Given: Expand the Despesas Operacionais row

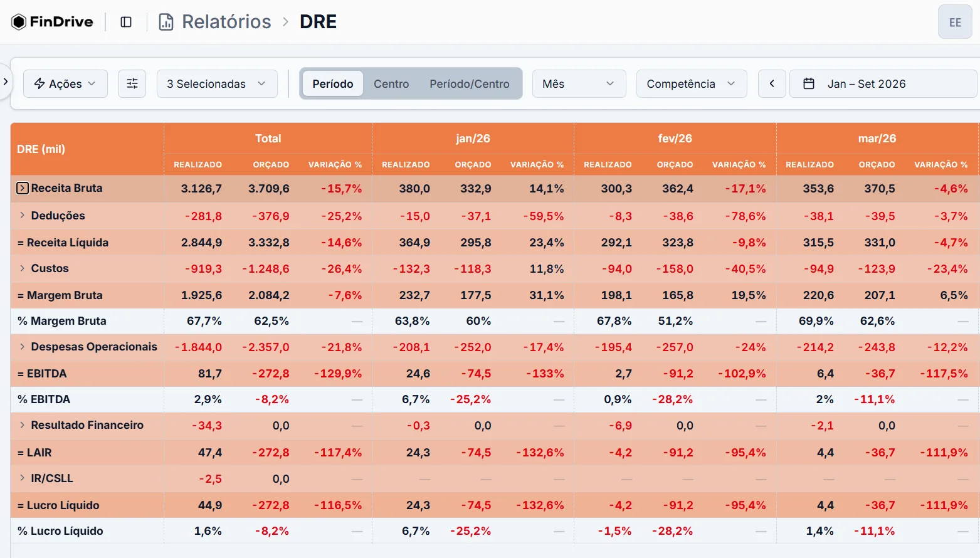Looking at the screenshot, I should [x=23, y=347].
